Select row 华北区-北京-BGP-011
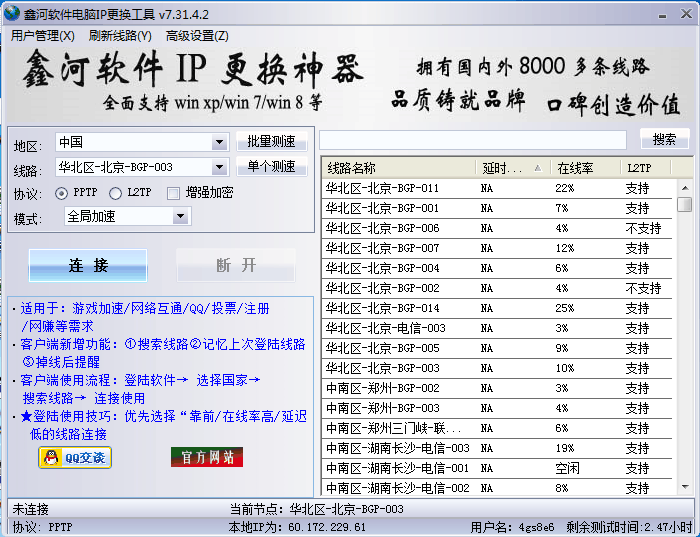Viewport: 700px width, 537px height. pos(497,188)
